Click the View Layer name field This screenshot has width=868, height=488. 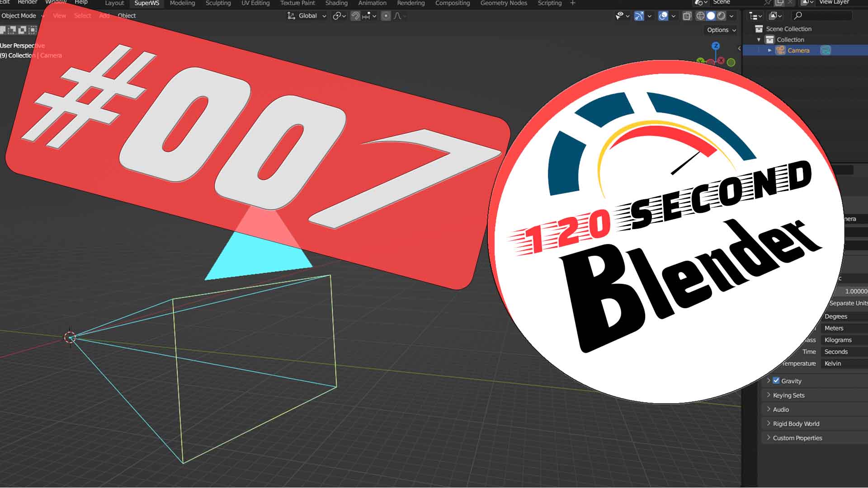coord(842,2)
